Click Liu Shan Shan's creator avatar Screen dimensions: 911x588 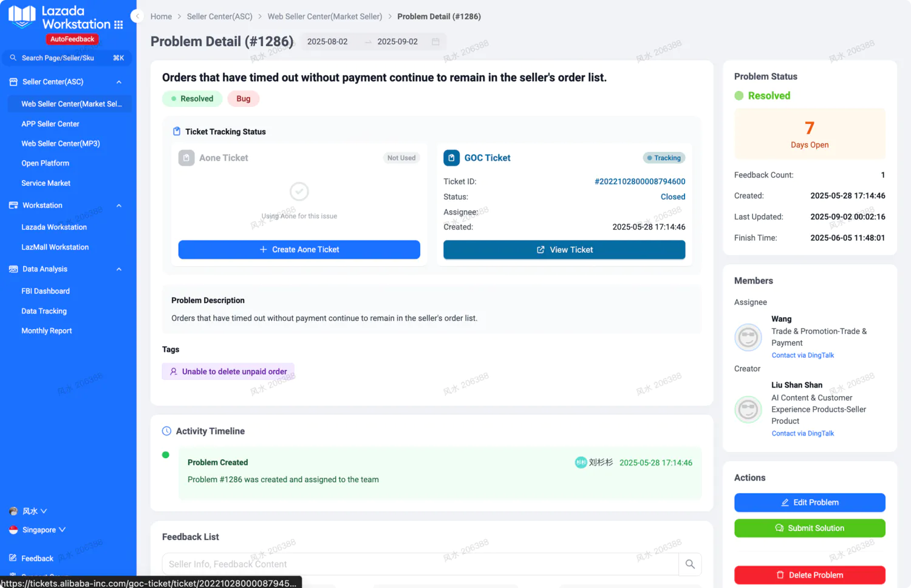coord(748,409)
